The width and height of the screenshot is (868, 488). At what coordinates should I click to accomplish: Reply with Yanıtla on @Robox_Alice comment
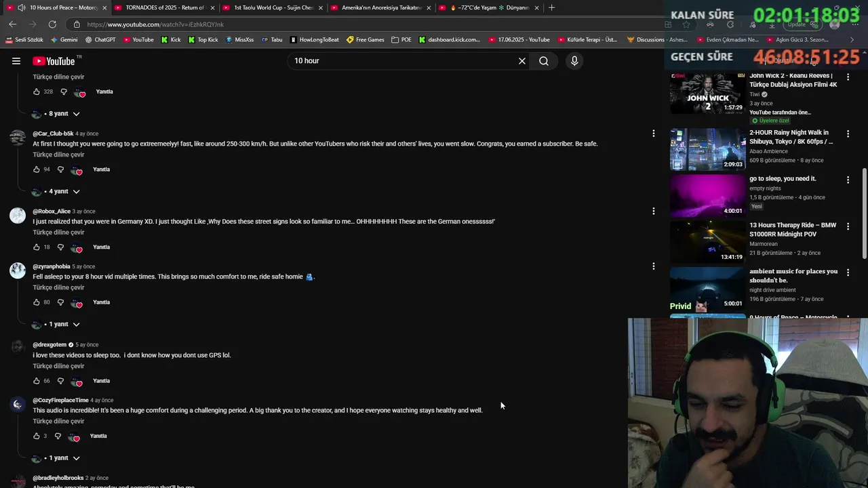coord(101,247)
